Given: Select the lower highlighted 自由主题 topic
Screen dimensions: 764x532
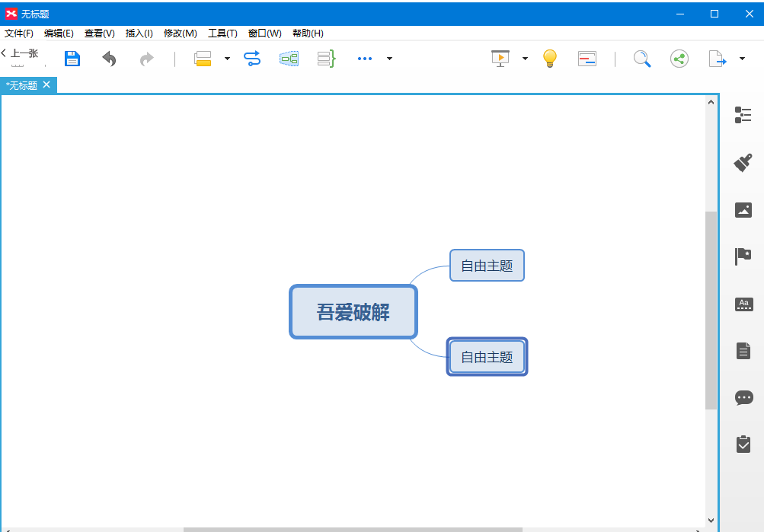Looking at the screenshot, I should point(487,357).
